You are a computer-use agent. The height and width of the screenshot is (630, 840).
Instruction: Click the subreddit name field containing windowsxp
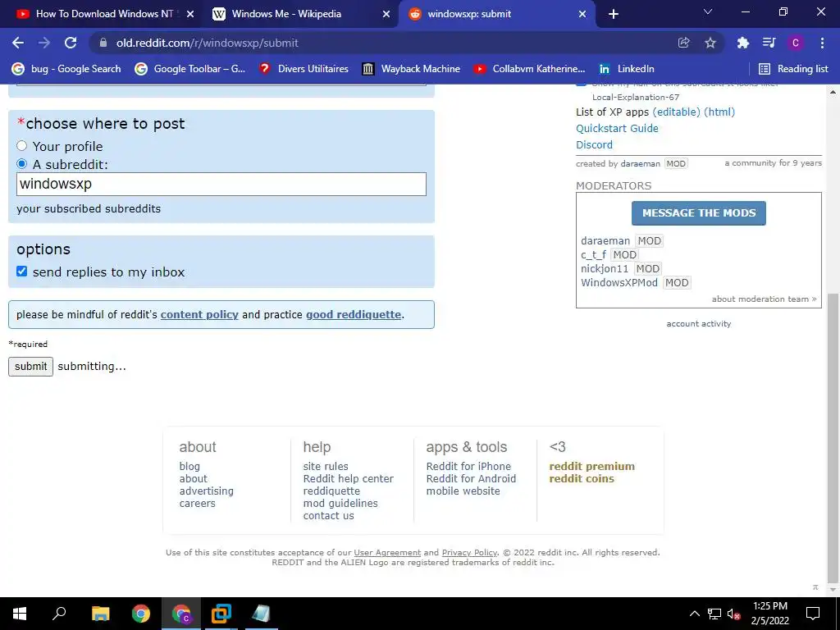click(x=221, y=185)
